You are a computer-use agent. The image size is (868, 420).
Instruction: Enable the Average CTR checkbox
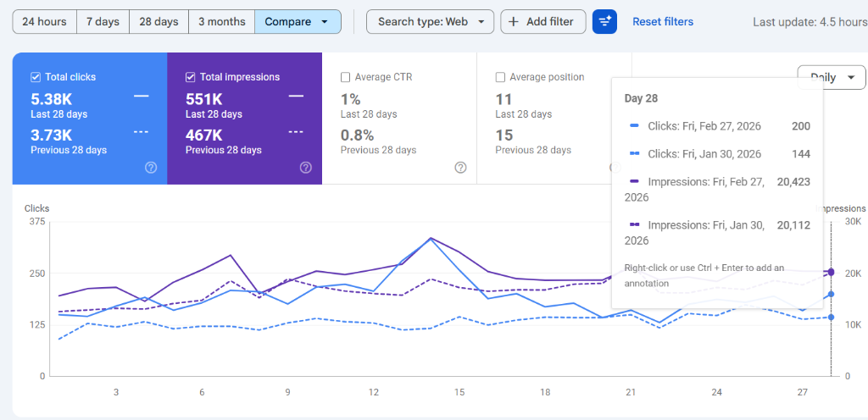click(345, 77)
